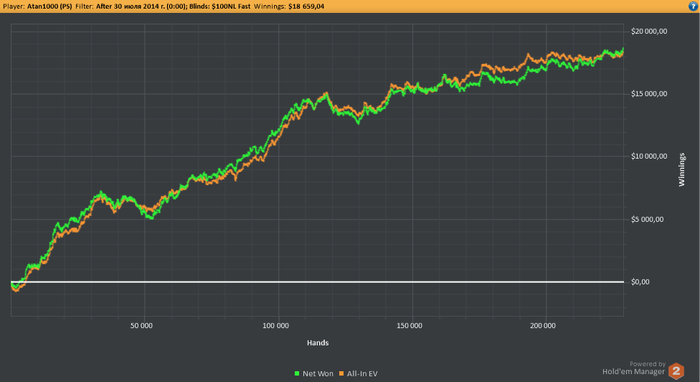Toggle the orange All-In EV legend swatch
Image resolution: width=700 pixels, height=382 pixels.
pyautogui.click(x=342, y=374)
